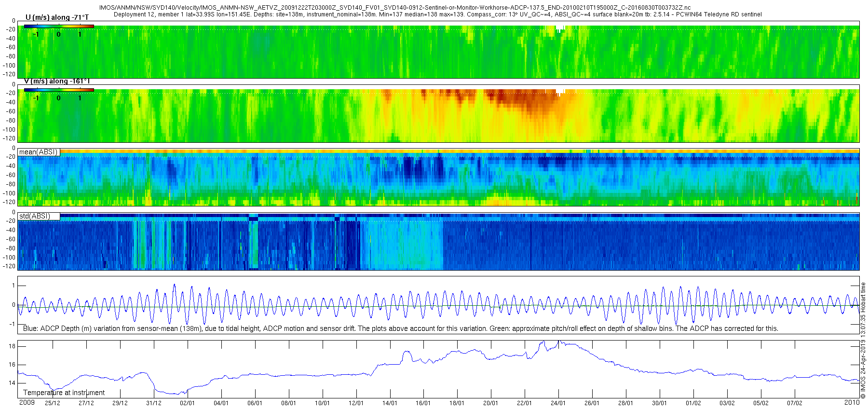Click the '24/01' date tick label
This screenshot has width=868, height=410.
pyautogui.click(x=558, y=403)
